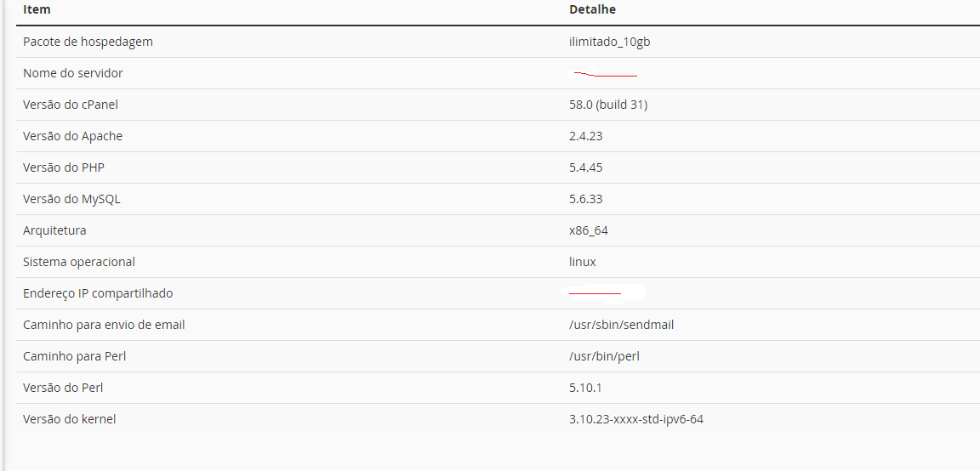Click the Item column header

[x=37, y=10]
